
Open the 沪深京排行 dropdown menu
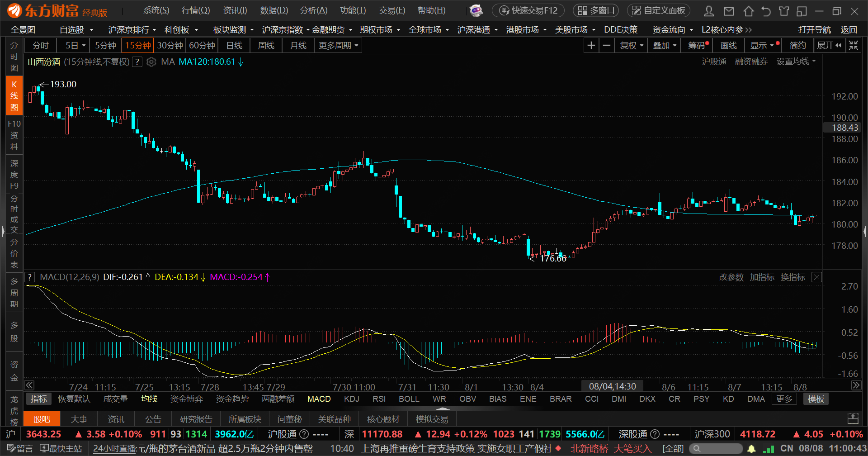132,30
